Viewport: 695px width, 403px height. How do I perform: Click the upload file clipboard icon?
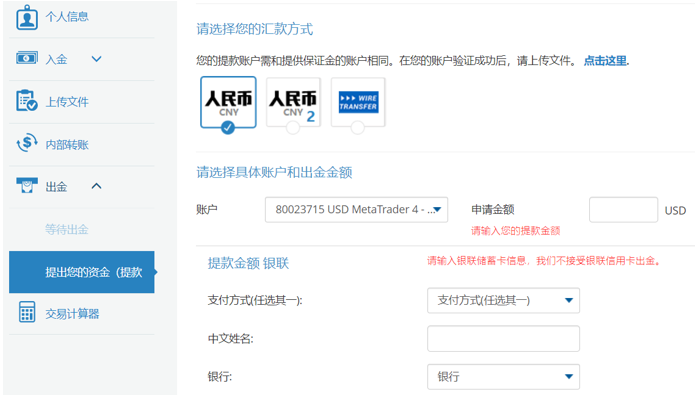pos(27,101)
